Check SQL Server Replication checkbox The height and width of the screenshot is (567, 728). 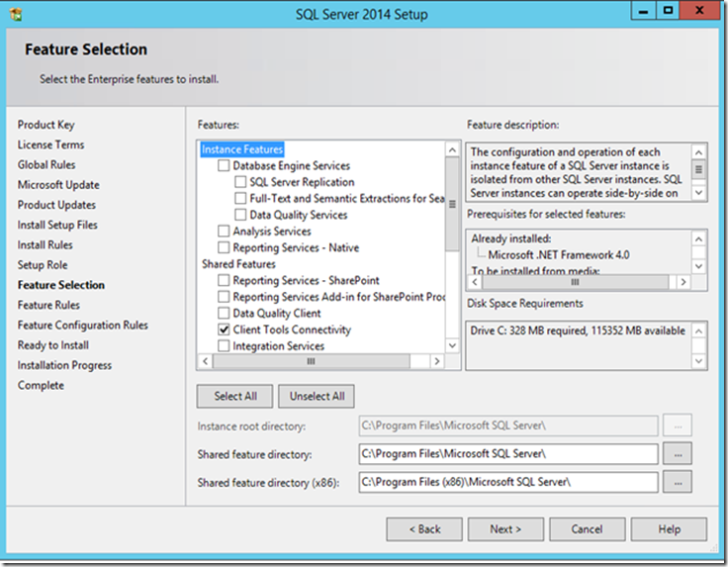tap(240, 182)
